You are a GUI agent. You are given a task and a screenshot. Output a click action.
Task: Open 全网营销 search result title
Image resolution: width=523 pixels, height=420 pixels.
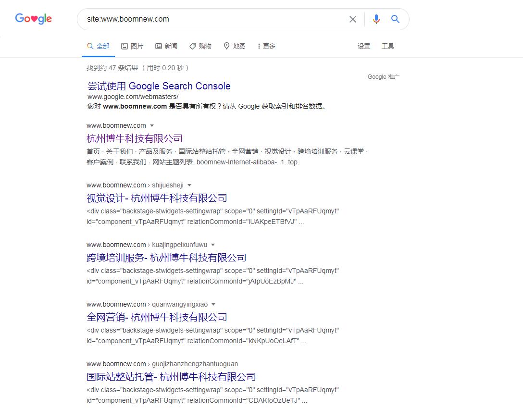(x=157, y=317)
